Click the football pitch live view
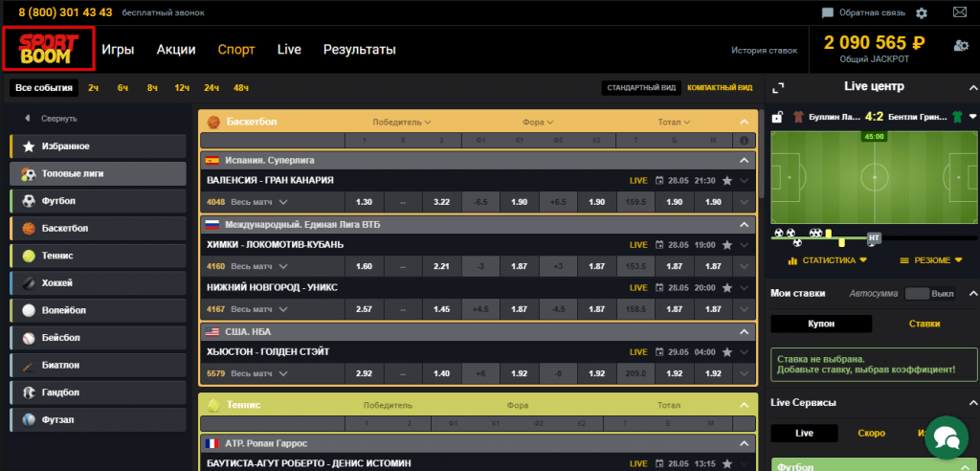The image size is (980, 471). point(874,178)
